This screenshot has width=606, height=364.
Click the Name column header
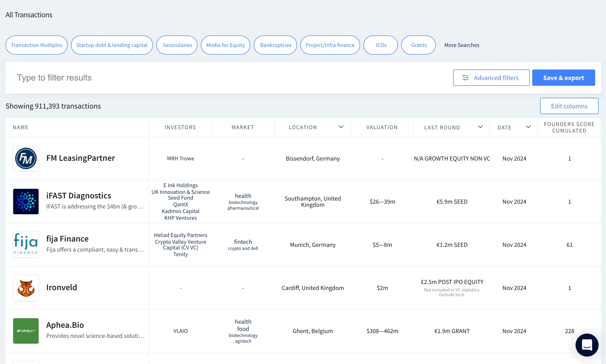pos(21,127)
